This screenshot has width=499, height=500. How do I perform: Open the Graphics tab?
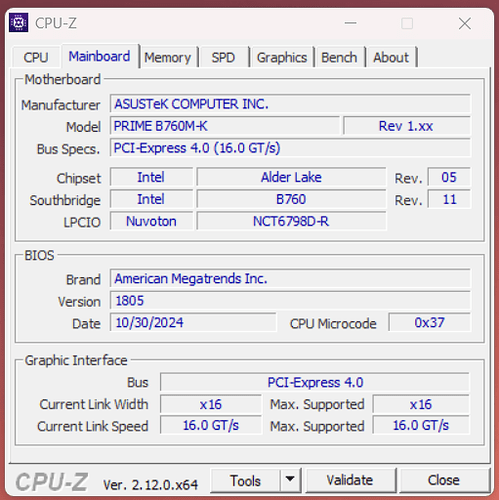click(282, 57)
